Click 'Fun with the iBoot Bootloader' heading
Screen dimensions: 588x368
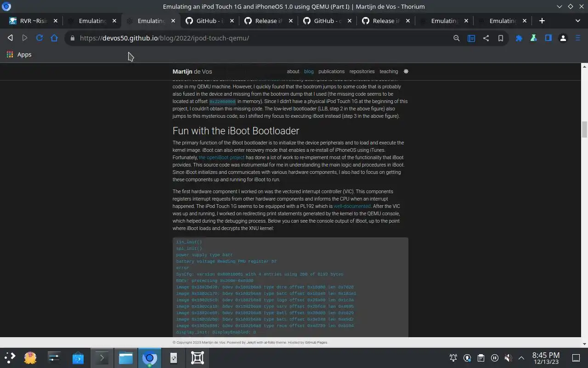236,131
